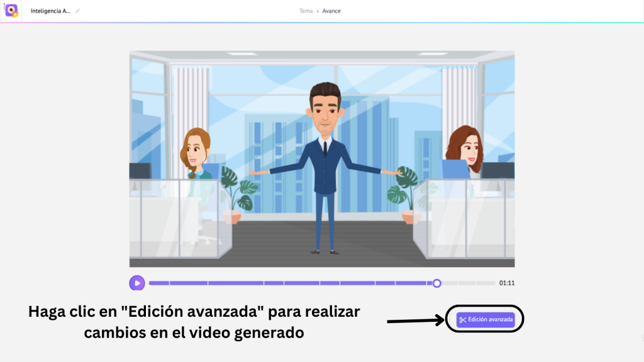This screenshot has width=644, height=362.
Task: Click the blonde woman on video's left side
Action: [195, 154]
